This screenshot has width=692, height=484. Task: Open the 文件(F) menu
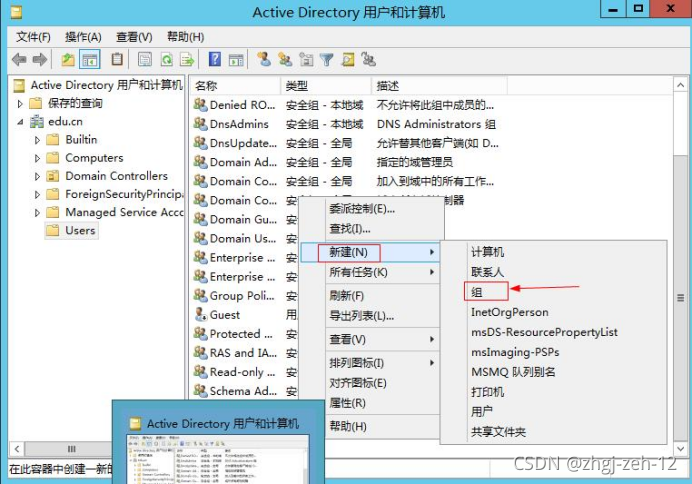coord(33,37)
